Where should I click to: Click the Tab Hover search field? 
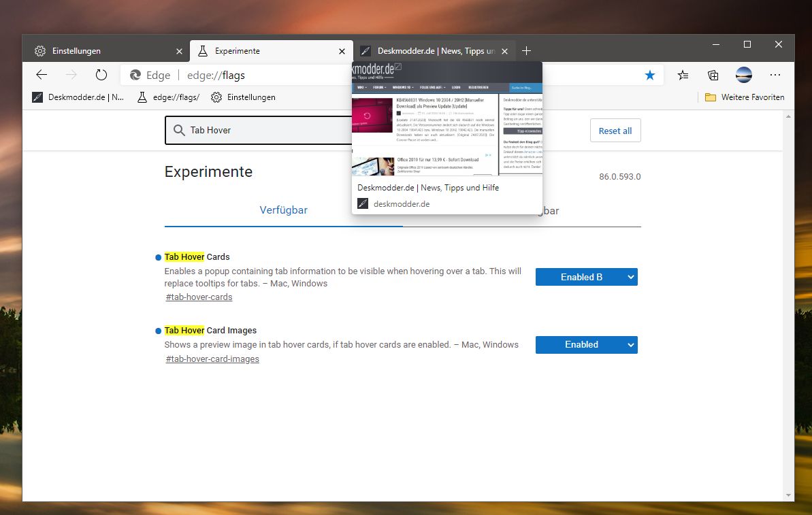259,130
